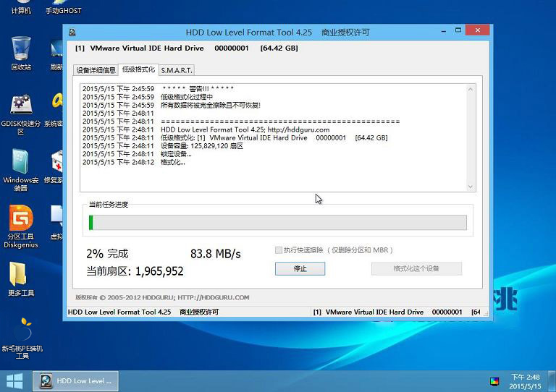Screen dimensions: 556x392
Task: Open the 手动GHOST desktop icon
Action: [x=63, y=7]
